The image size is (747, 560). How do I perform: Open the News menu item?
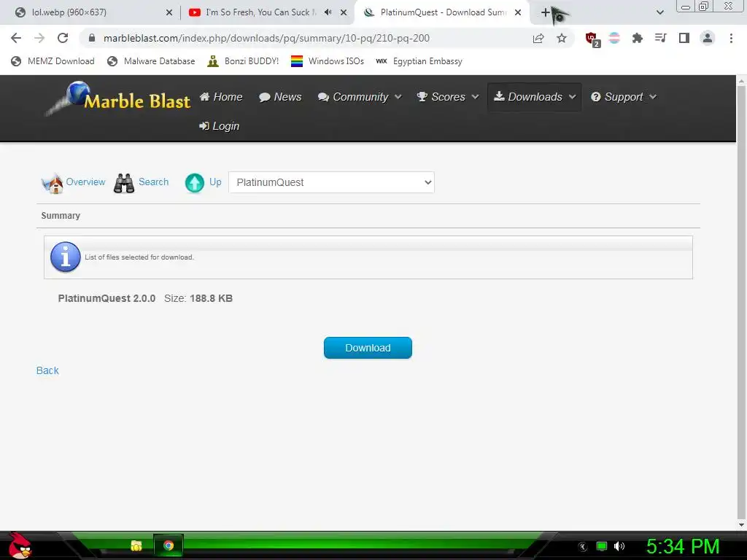[280, 97]
